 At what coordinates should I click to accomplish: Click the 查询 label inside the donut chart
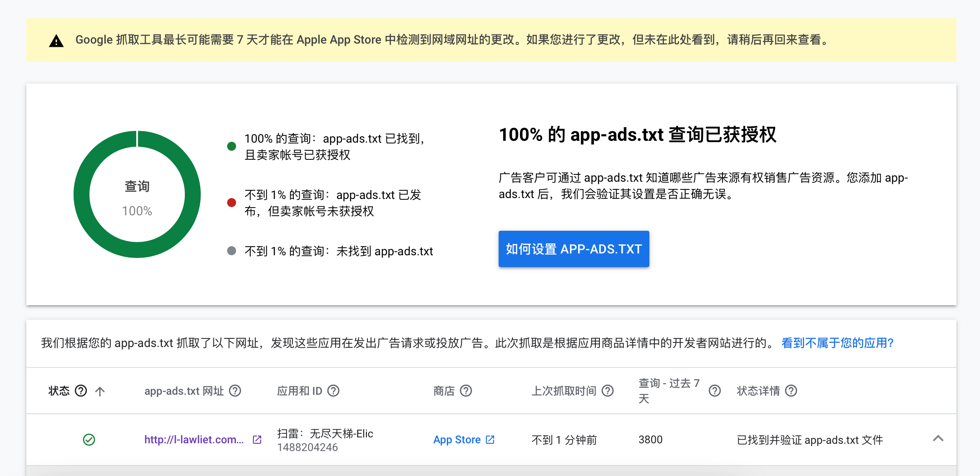pos(137,186)
